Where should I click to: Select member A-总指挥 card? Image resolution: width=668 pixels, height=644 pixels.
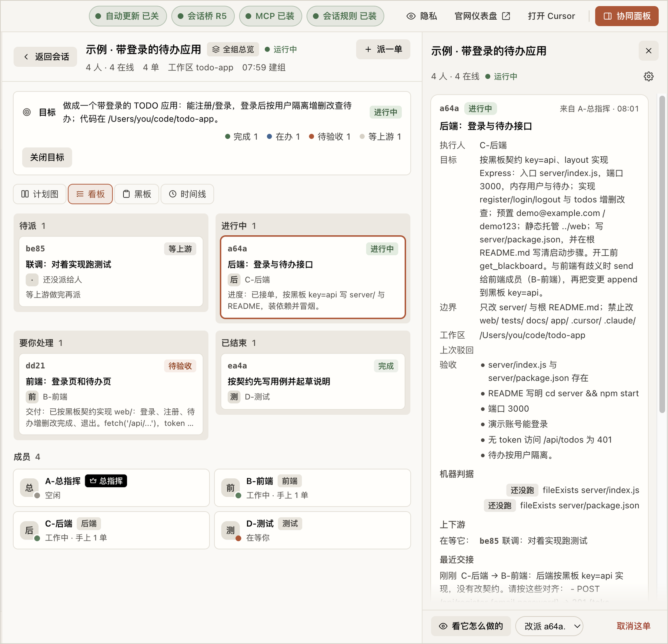tap(111, 488)
